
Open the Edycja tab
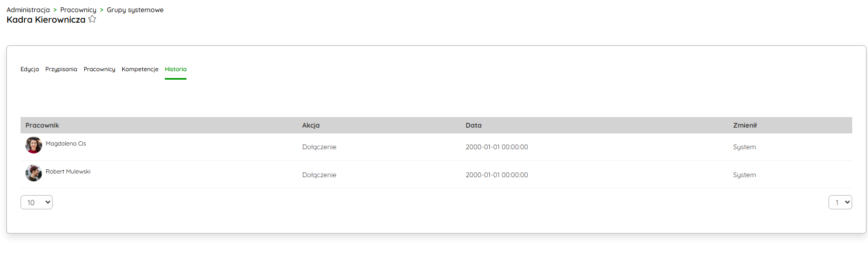click(x=29, y=69)
